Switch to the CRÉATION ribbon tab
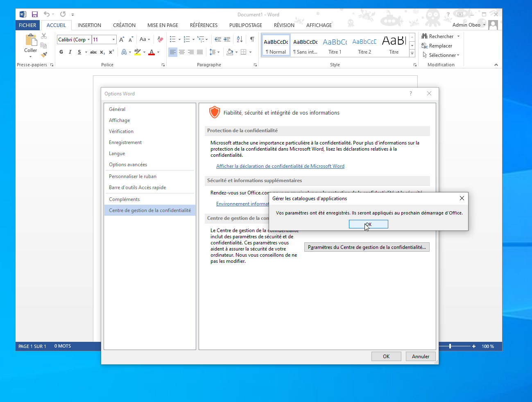 (124, 25)
